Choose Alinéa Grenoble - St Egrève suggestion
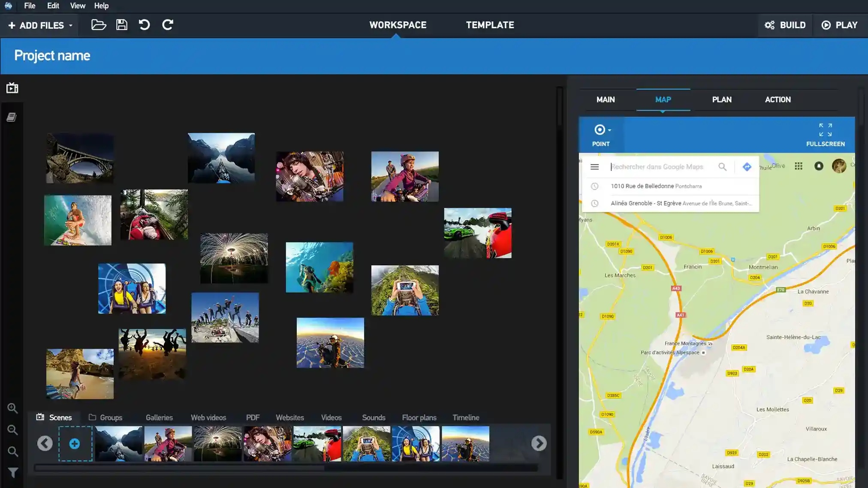Image resolution: width=868 pixels, height=488 pixels. pyautogui.click(x=670, y=203)
